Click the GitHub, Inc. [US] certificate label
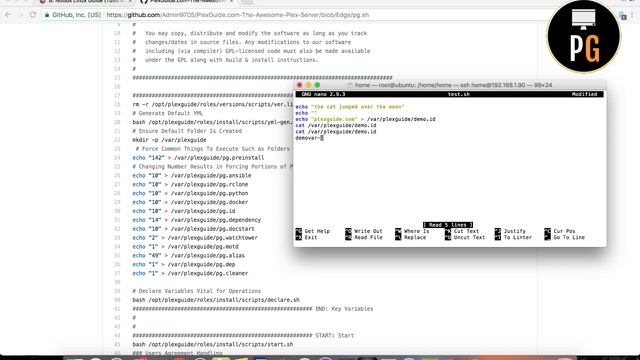 pos(76,15)
